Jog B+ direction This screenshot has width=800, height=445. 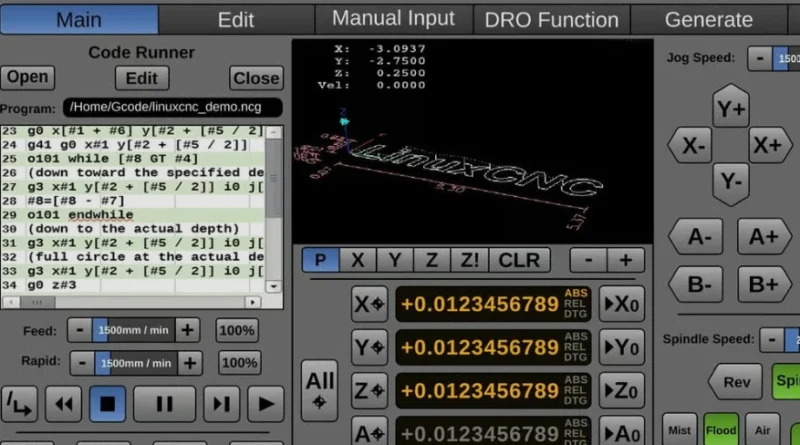coord(764,284)
